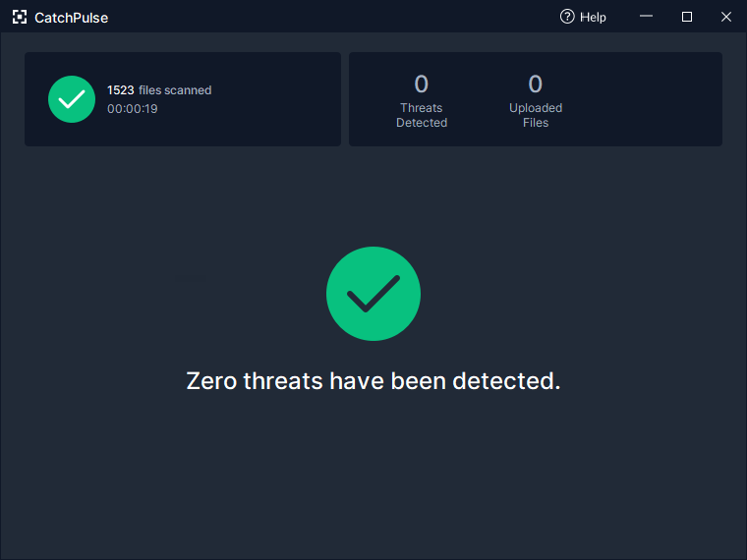This screenshot has height=560, width=747.
Task: Click the scan duration 00:00:19
Action: click(x=133, y=109)
